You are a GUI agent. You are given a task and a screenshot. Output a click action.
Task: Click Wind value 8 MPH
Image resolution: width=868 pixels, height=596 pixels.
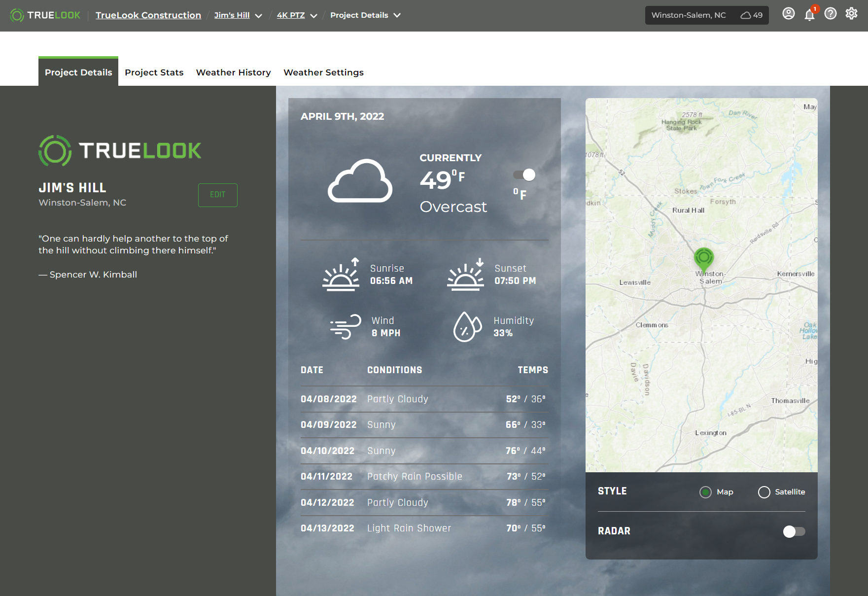point(386,333)
